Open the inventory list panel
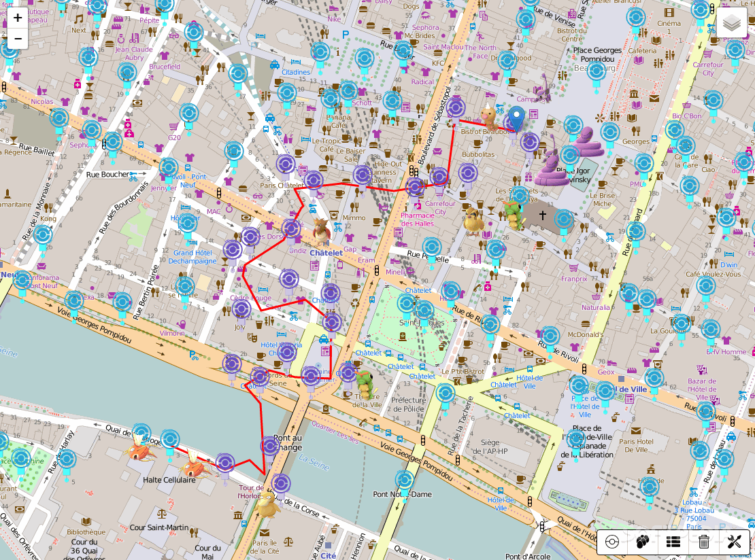This screenshot has height=560, width=755. [673, 542]
